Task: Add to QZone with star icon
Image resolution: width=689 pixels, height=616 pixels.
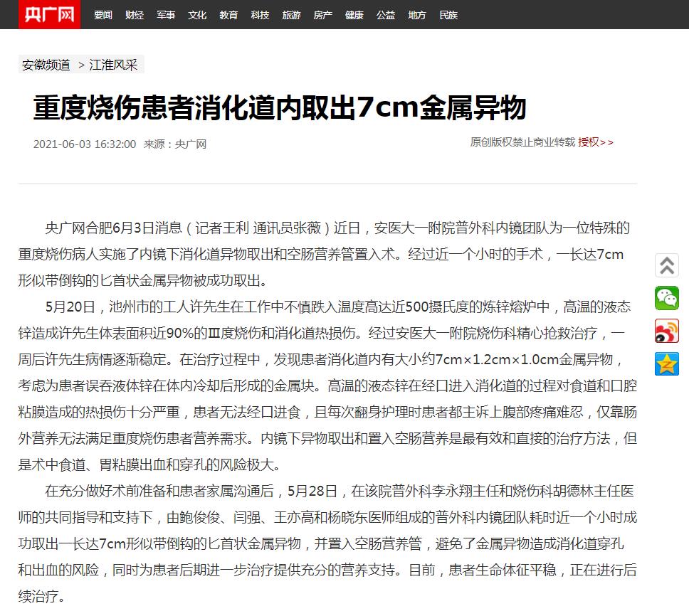Action: pyautogui.click(x=667, y=363)
